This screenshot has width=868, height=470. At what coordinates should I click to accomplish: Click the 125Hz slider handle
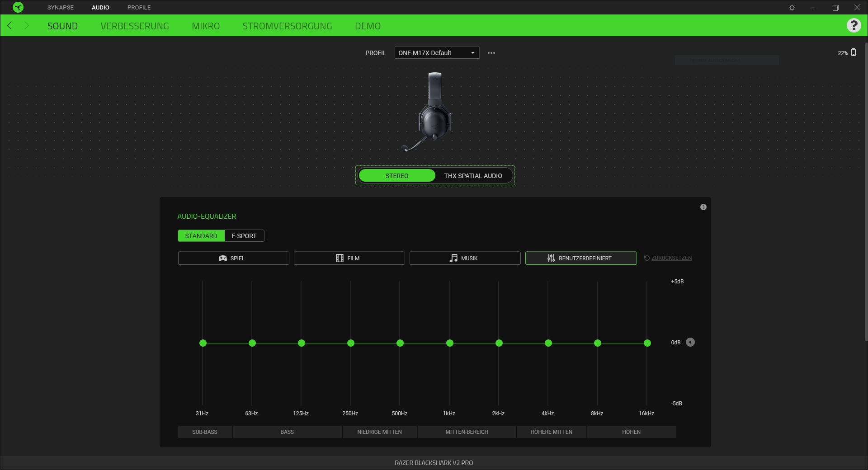[302, 343]
